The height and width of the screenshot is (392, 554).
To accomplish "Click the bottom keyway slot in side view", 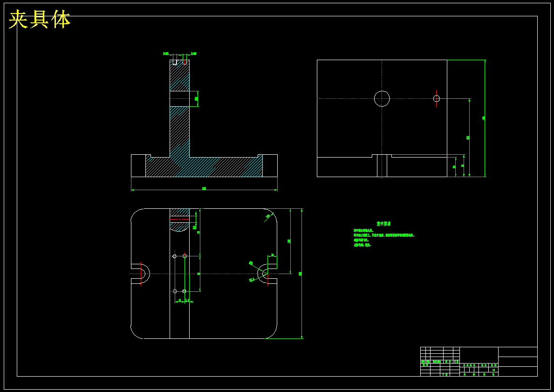I will coord(382,165).
